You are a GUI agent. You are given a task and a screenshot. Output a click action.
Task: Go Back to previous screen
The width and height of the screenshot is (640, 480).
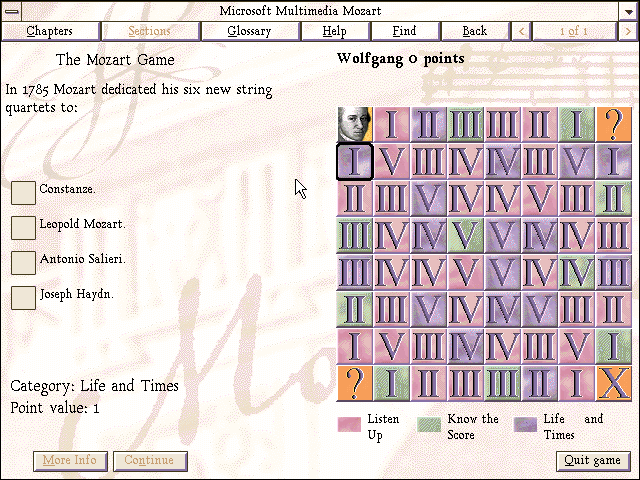475,31
